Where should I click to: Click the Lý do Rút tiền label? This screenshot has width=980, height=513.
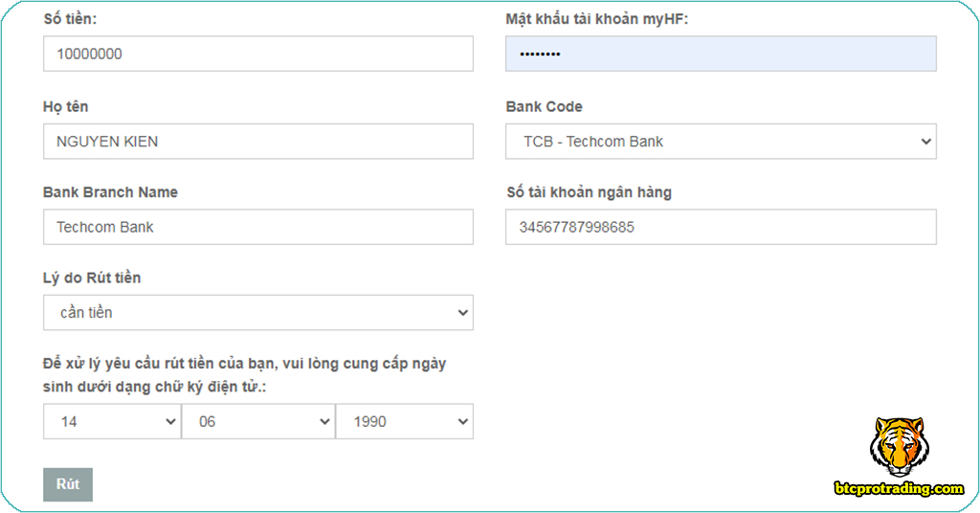coord(92,279)
